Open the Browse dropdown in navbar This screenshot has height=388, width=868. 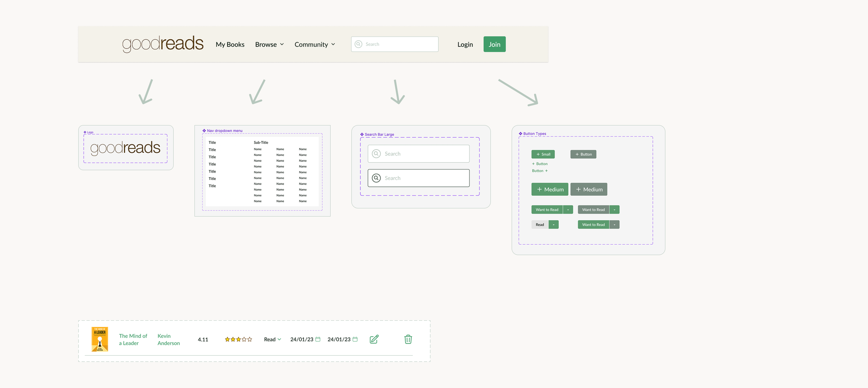pos(269,44)
